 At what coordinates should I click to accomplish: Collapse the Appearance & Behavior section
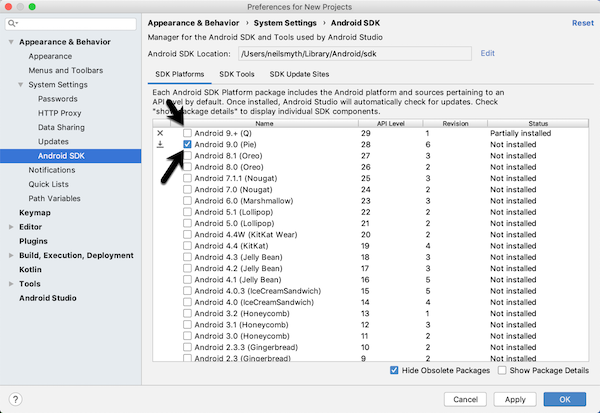click(11, 42)
